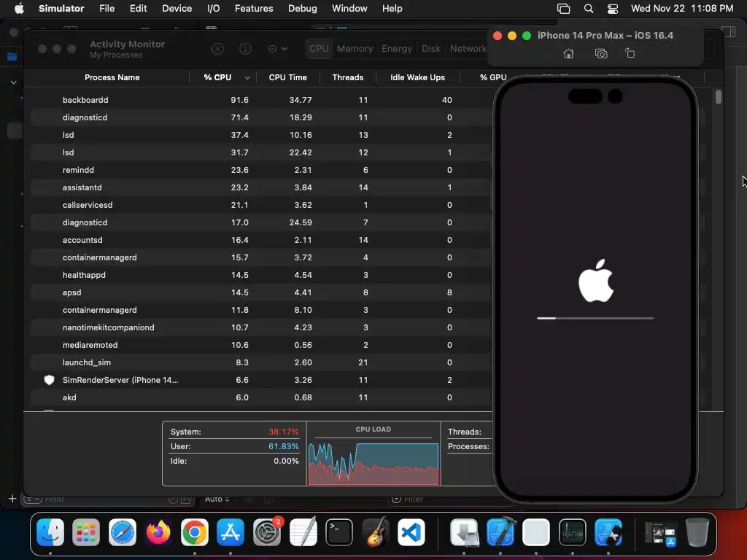Screen dimensions: 747x560
Task: Select the mediaremoted process row
Action: [x=261, y=345]
